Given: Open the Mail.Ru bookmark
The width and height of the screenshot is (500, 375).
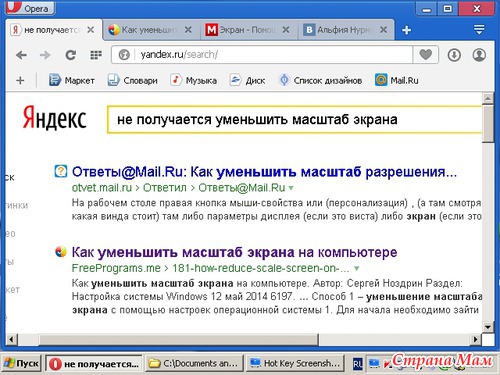Looking at the screenshot, I should 396,80.
